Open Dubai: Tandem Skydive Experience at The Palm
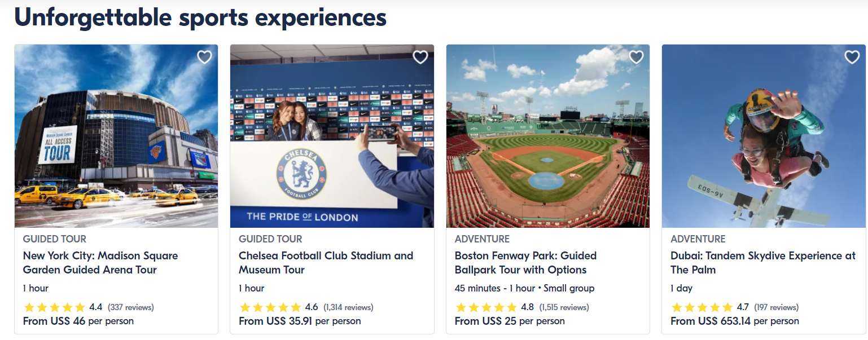The image size is (868, 340). pyautogui.click(x=763, y=263)
